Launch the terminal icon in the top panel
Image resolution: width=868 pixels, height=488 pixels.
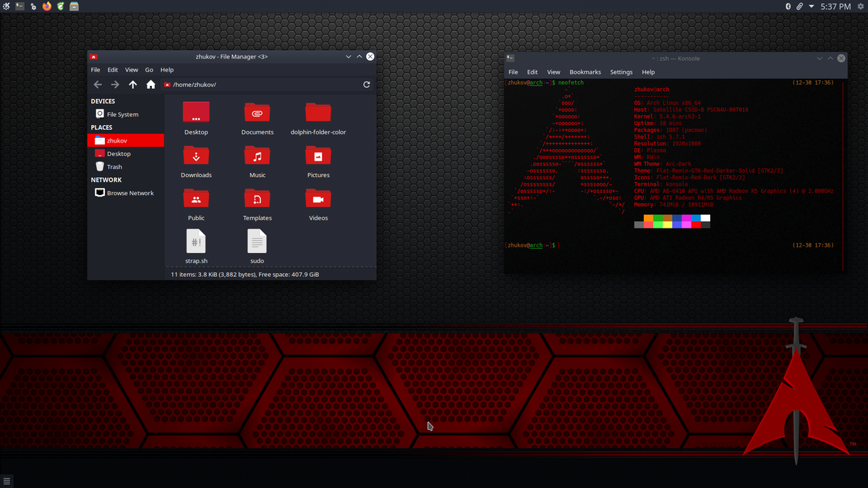(x=20, y=6)
